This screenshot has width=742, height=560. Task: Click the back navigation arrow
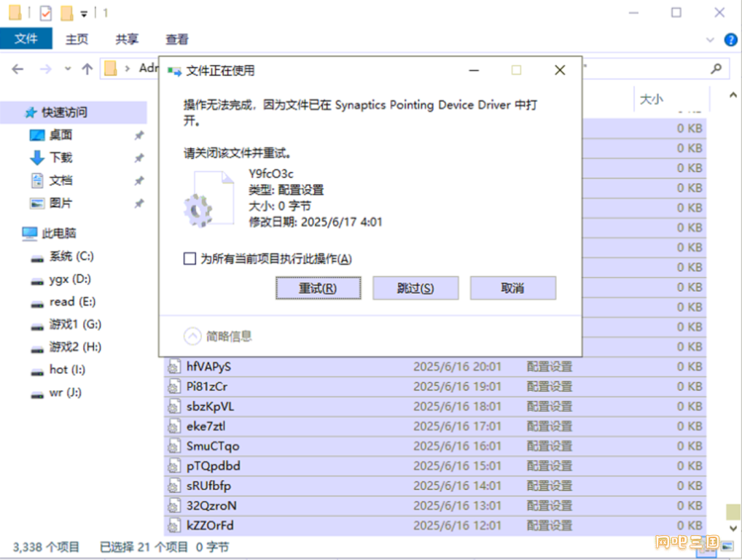[18, 69]
